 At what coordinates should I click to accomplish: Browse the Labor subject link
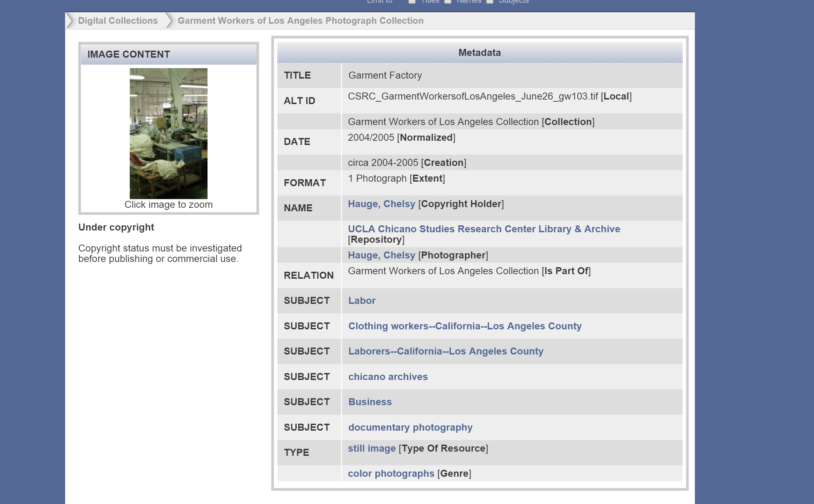362,301
